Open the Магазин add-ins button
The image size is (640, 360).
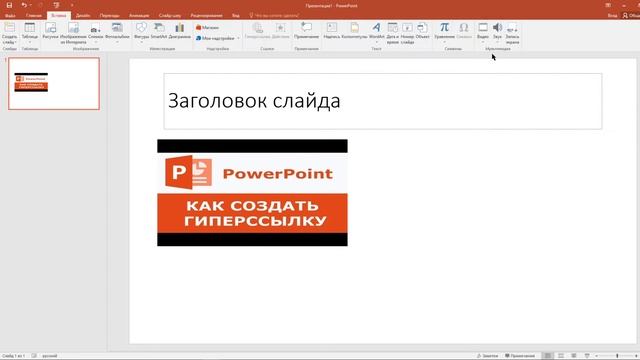[x=208, y=27]
